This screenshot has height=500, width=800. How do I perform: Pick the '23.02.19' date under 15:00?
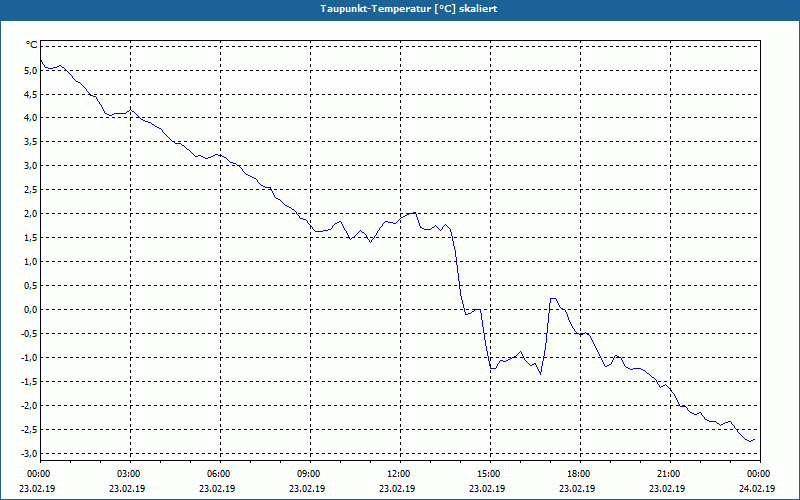[x=487, y=488]
